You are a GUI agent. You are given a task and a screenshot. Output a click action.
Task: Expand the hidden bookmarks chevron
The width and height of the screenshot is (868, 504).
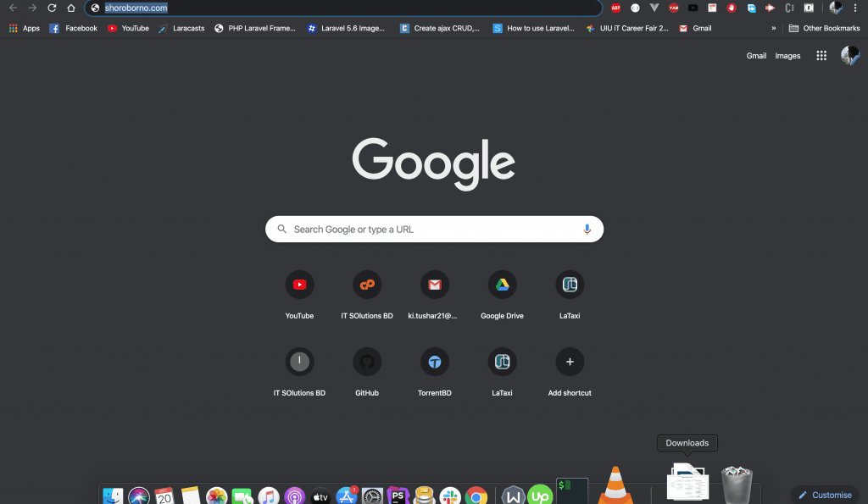click(773, 28)
